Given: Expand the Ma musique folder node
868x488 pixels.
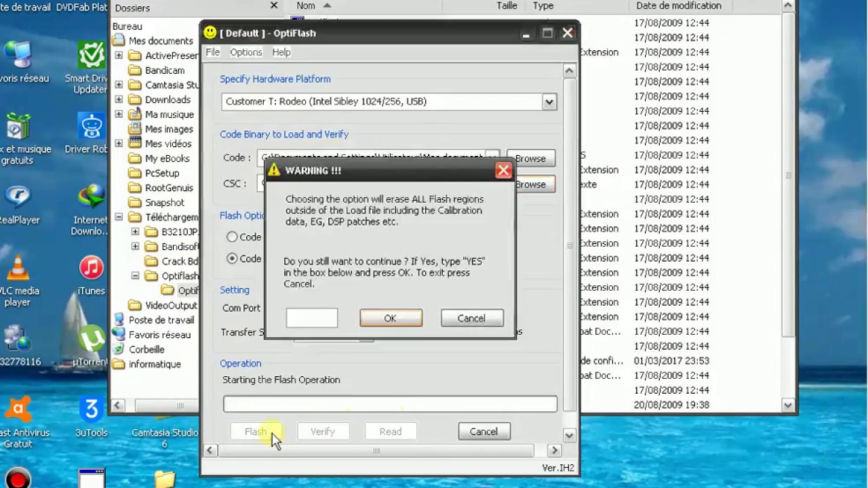Looking at the screenshot, I should tap(119, 115).
